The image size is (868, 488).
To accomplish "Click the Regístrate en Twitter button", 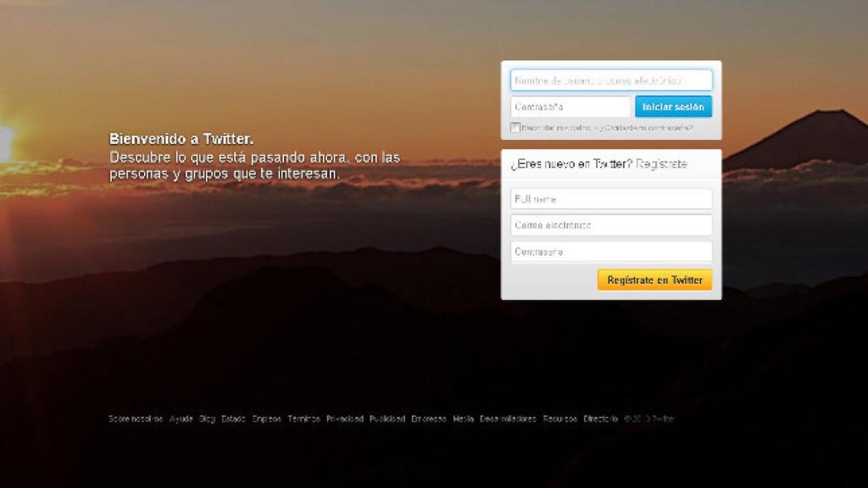I will tap(655, 280).
